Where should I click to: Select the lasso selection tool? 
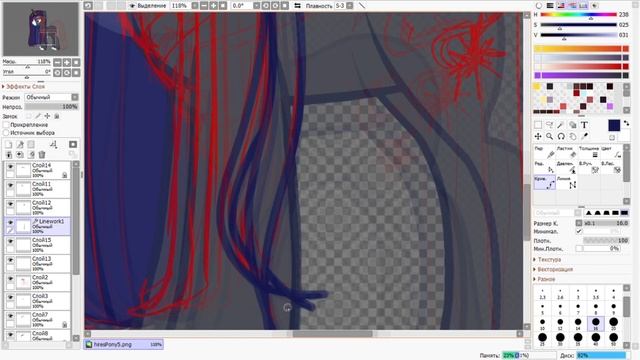tap(550, 125)
